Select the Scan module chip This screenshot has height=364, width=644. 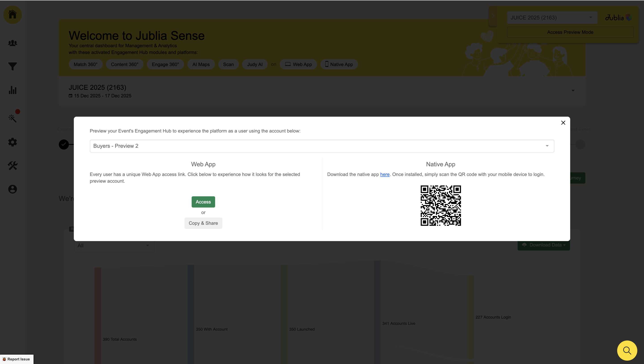(228, 64)
